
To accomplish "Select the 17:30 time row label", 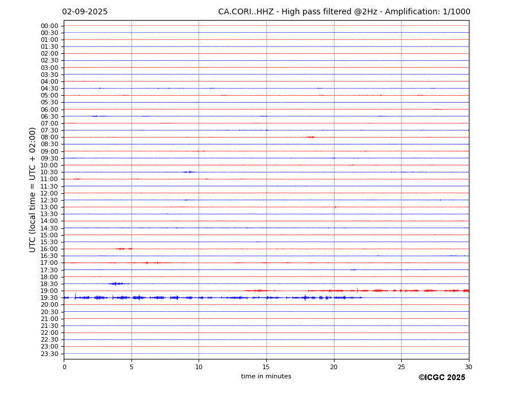I will pos(49,270).
